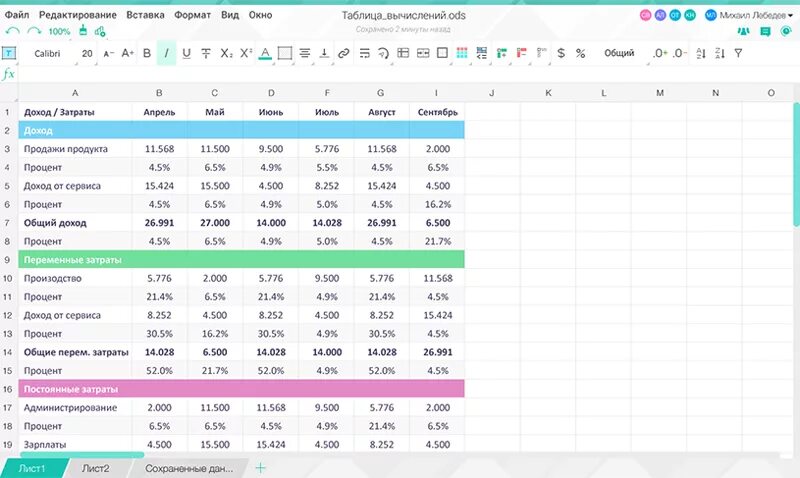Image resolution: width=800 pixels, height=478 pixels.
Task: Apply percent number format
Action: point(581,53)
